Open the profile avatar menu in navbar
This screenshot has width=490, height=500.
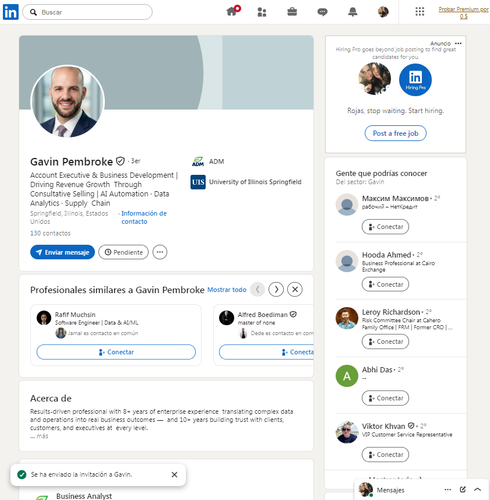pos(383,12)
